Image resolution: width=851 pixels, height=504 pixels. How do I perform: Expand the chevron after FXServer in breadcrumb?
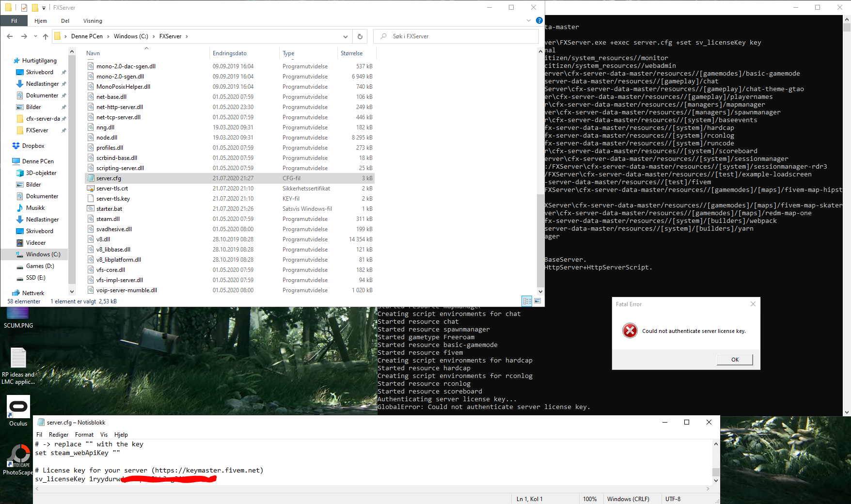point(187,36)
